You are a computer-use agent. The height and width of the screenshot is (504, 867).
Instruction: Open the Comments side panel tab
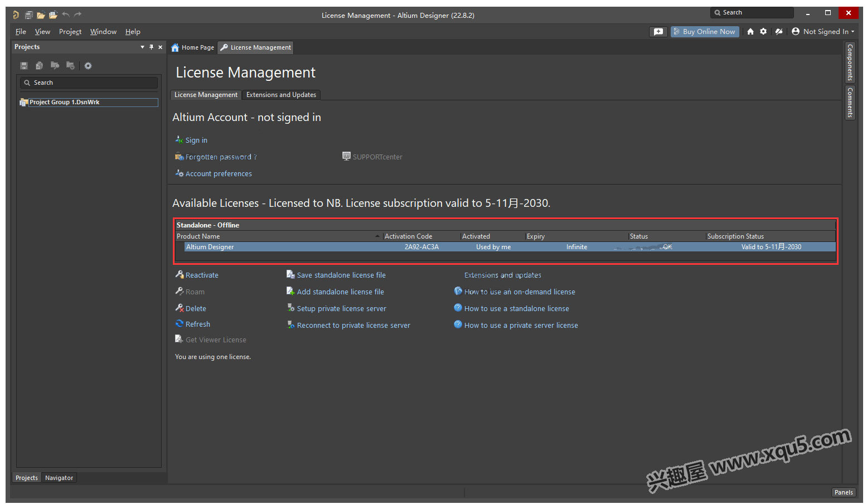[x=850, y=102]
